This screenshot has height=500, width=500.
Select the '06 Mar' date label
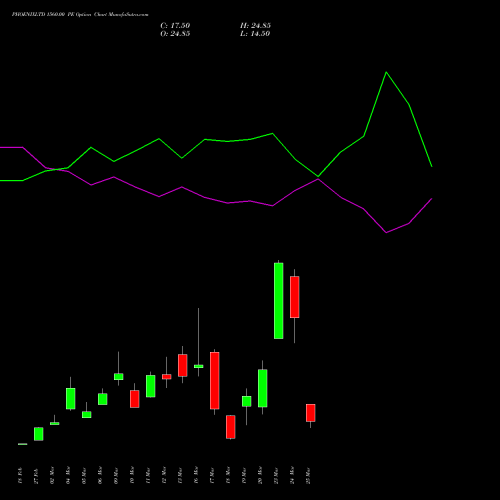pyautogui.click(x=100, y=476)
